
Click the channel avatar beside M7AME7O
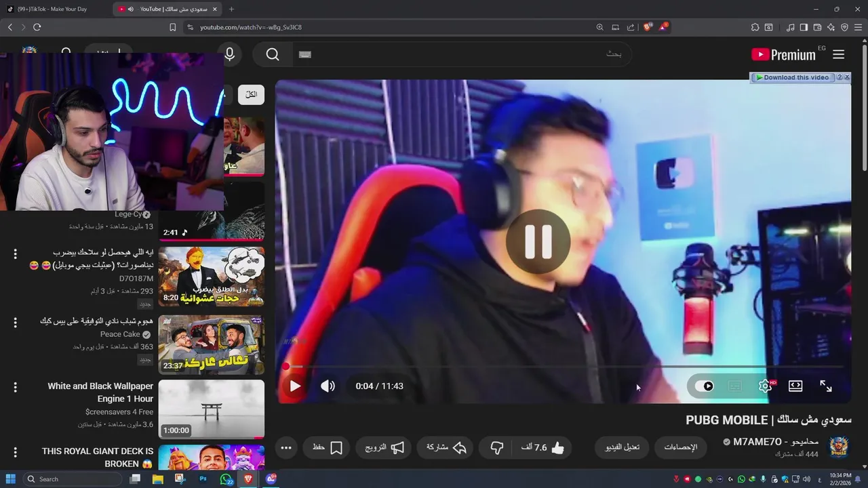pyautogui.click(x=840, y=447)
